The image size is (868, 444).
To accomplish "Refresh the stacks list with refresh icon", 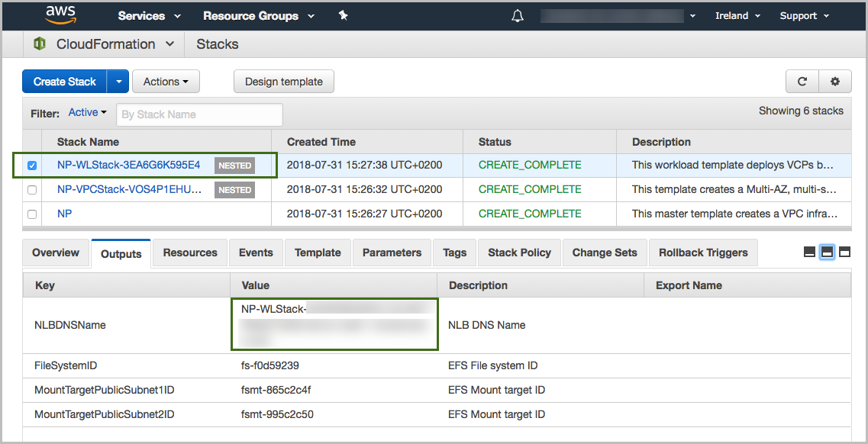I will pos(802,82).
